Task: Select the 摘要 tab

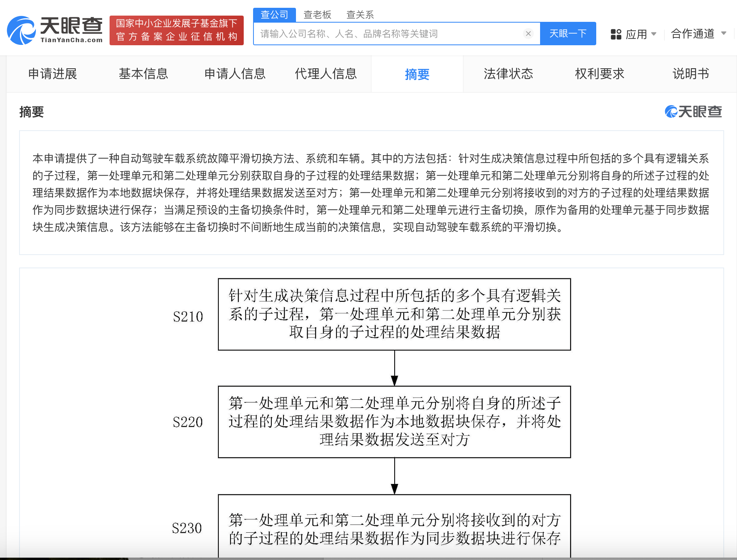Action: 417,74
